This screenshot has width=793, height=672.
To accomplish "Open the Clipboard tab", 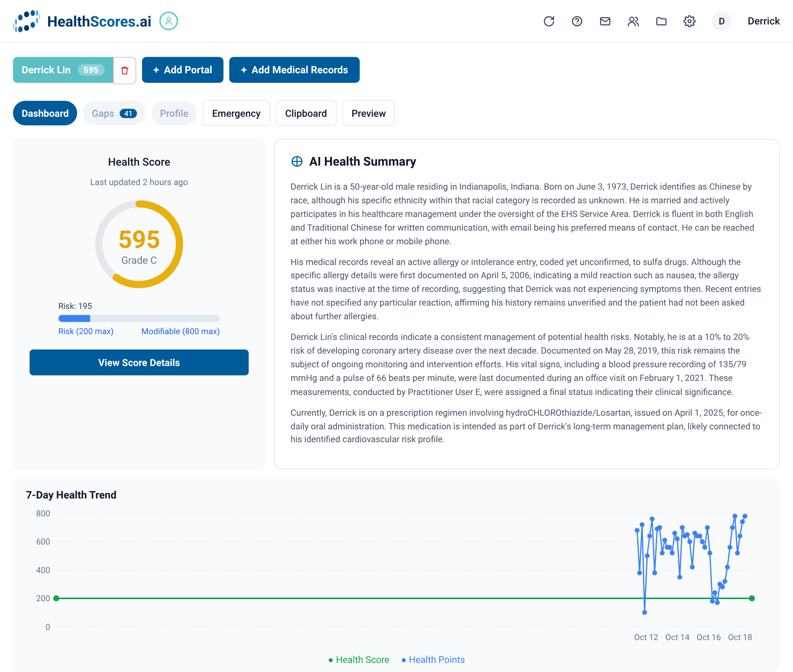I will tap(306, 113).
